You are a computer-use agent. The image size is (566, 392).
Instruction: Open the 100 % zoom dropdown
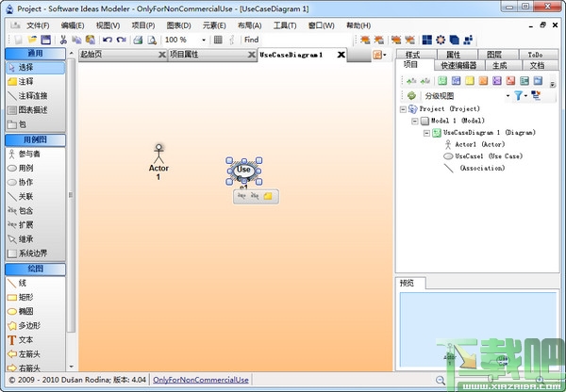click(x=204, y=40)
